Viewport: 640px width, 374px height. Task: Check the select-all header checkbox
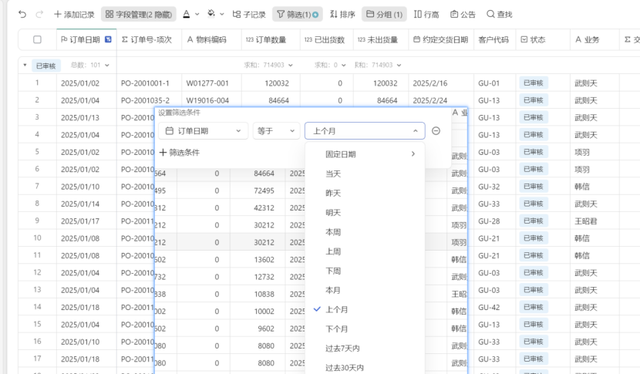pos(37,40)
